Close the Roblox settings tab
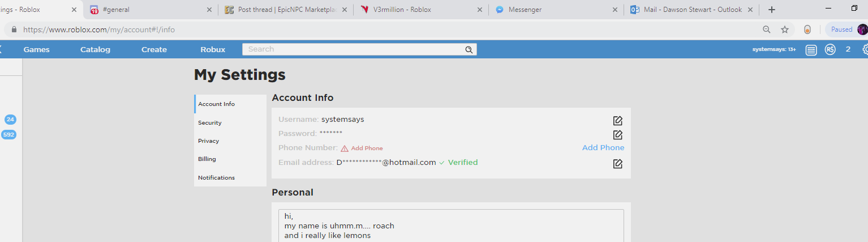Viewport: 868px width, 242px height. (74, 10)
